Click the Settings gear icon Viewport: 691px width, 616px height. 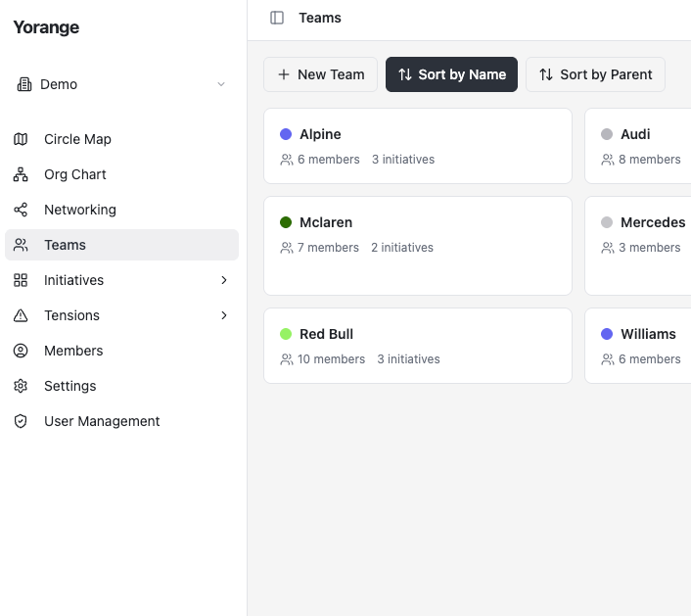[x=21, y=386]
